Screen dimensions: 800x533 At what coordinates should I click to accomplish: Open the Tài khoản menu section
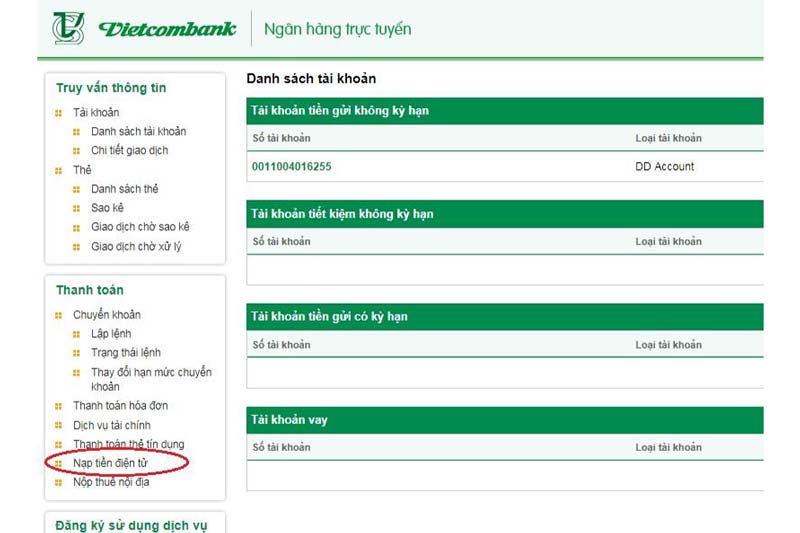(x=96, y=112)
